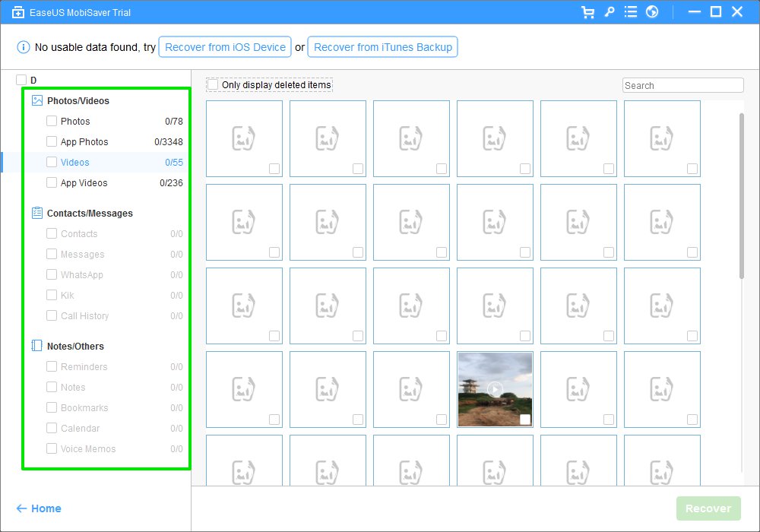Check the root D device checkbox

pos(21,80)
